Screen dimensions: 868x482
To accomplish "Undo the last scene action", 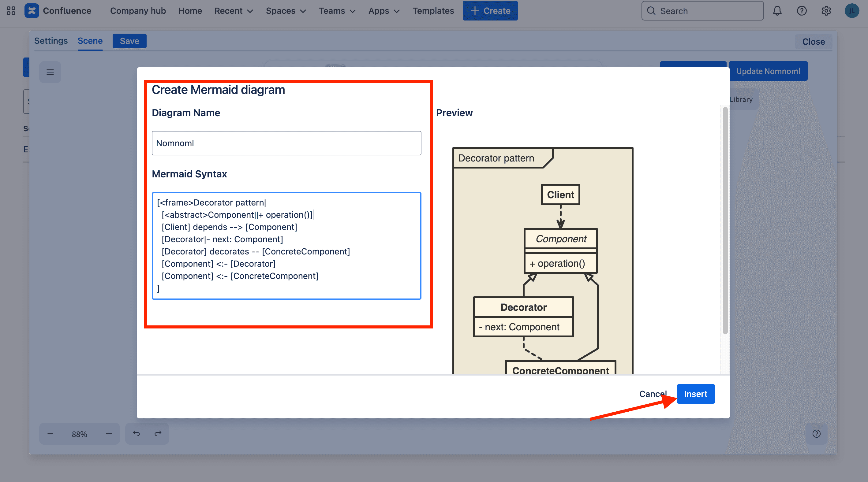I will click(136, 434).
